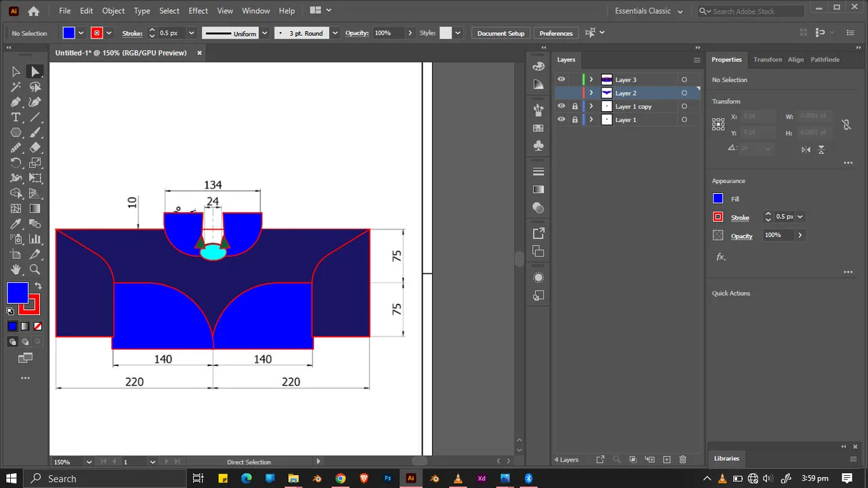Select the Paintbrush tool
The image size is (868, 488).
pyautogui.click(x=35, y=132)
